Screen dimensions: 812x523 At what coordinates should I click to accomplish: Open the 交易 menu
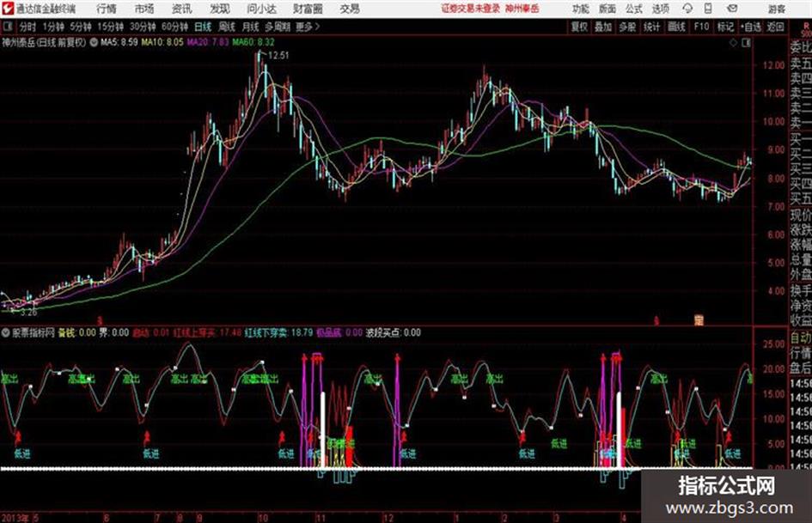(350, 9)
